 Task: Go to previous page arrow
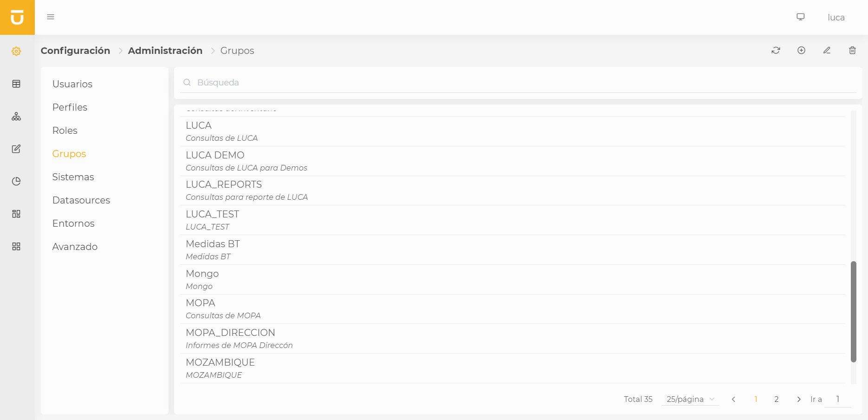tap(733, 399)
